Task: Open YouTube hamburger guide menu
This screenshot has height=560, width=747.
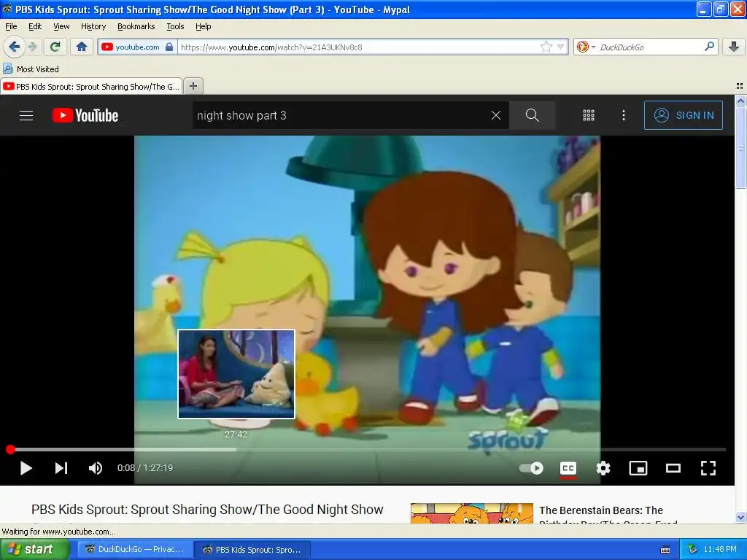Action: tap(26, 115)
